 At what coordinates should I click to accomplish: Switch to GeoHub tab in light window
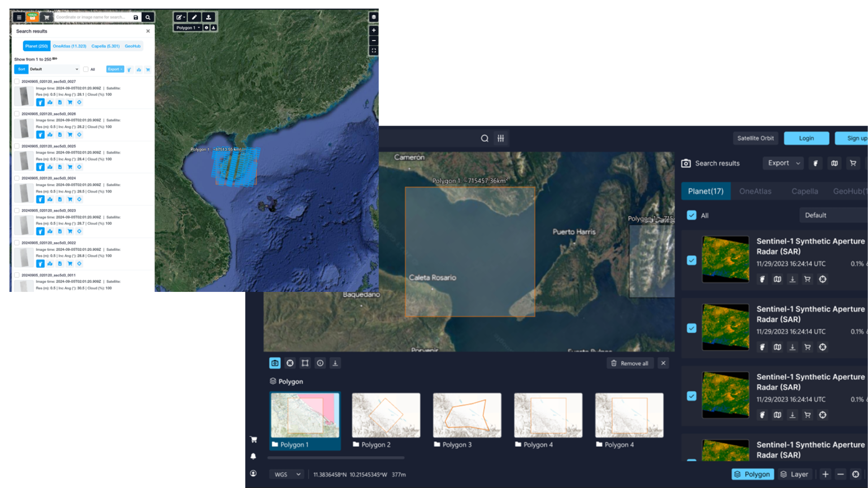132,46
